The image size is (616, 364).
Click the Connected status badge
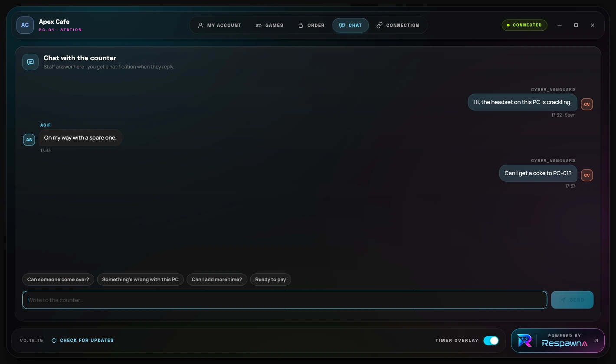(524, 25)
